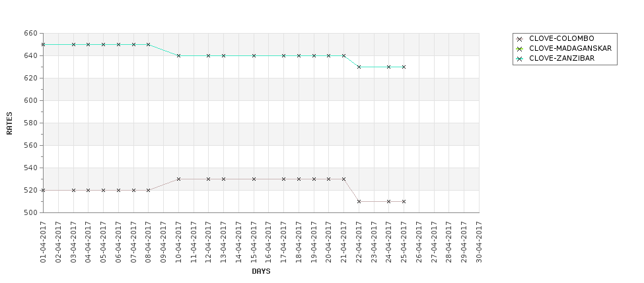Select the CLOVE-ZANZIBAR legend label
This screenshot has height=283, width=644.
click(561, 58)
